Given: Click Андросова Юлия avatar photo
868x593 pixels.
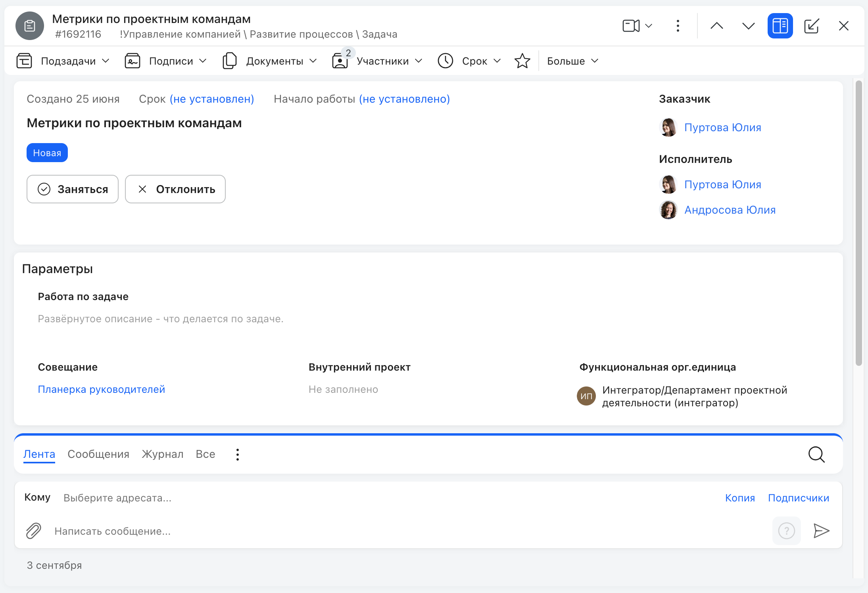Looking at the screenshot, I should click(668, 210).
